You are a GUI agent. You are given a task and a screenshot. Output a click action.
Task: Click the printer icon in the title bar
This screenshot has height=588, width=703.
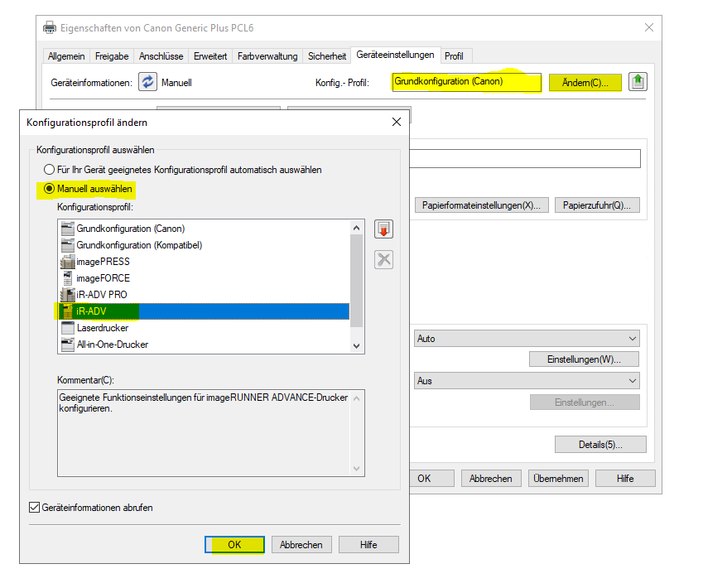tap(50, 27)
